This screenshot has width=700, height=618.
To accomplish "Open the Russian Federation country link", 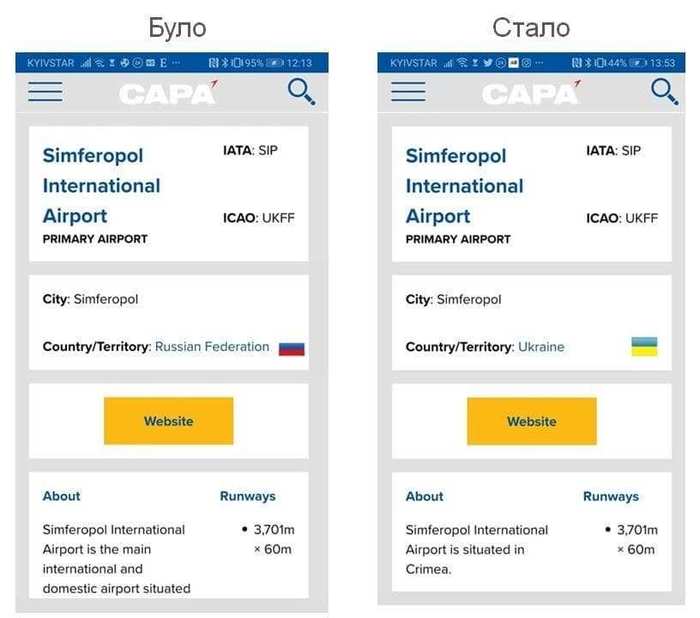I will pyautogui.click(x=212, y=347).
